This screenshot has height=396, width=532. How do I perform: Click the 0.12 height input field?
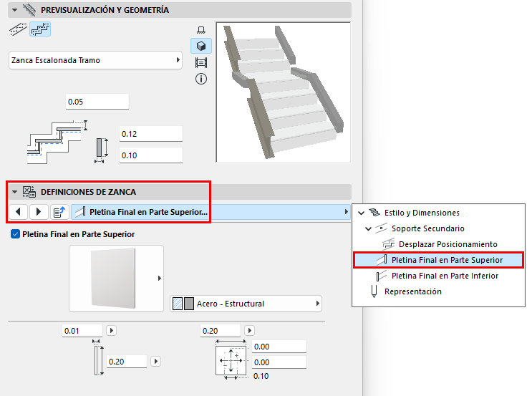(150, 134)
